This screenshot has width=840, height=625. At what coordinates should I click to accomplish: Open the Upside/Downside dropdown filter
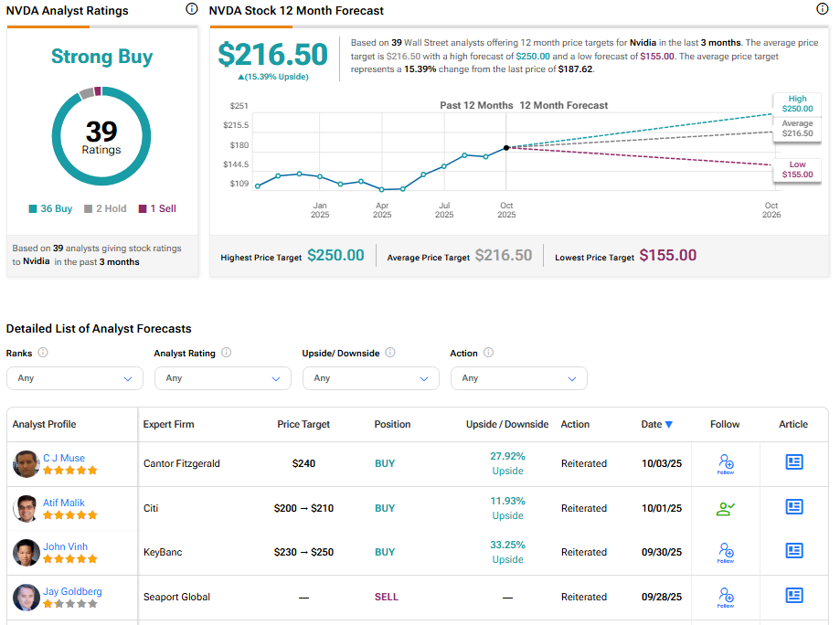(370, 378)
